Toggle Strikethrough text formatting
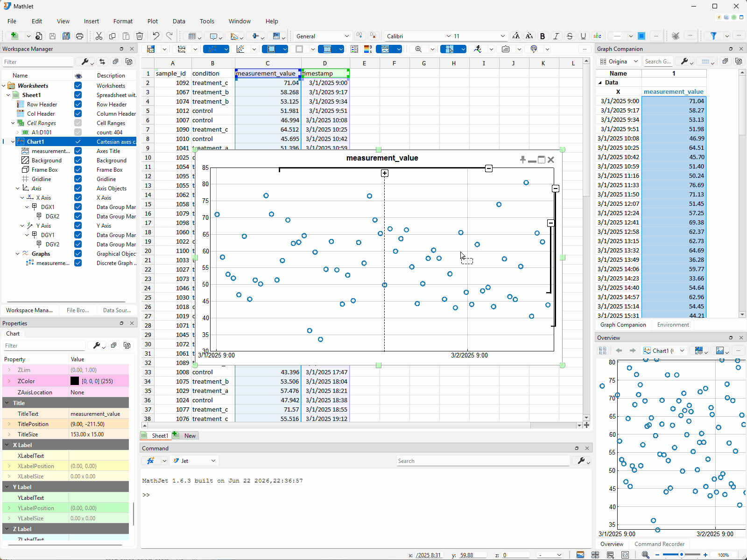The height and width of the screenshot is (560, 747). (x=570, y=36)
